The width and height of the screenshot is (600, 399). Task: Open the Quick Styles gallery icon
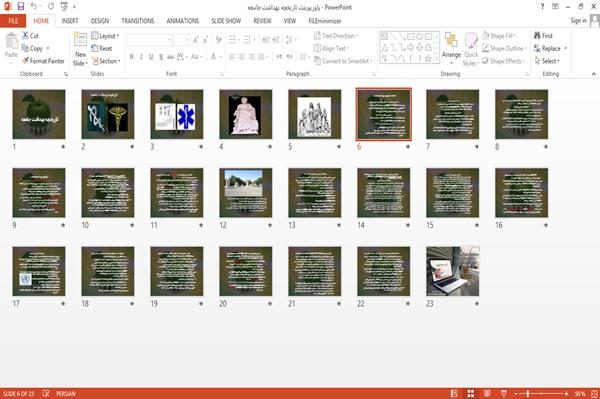click(471, 41)
